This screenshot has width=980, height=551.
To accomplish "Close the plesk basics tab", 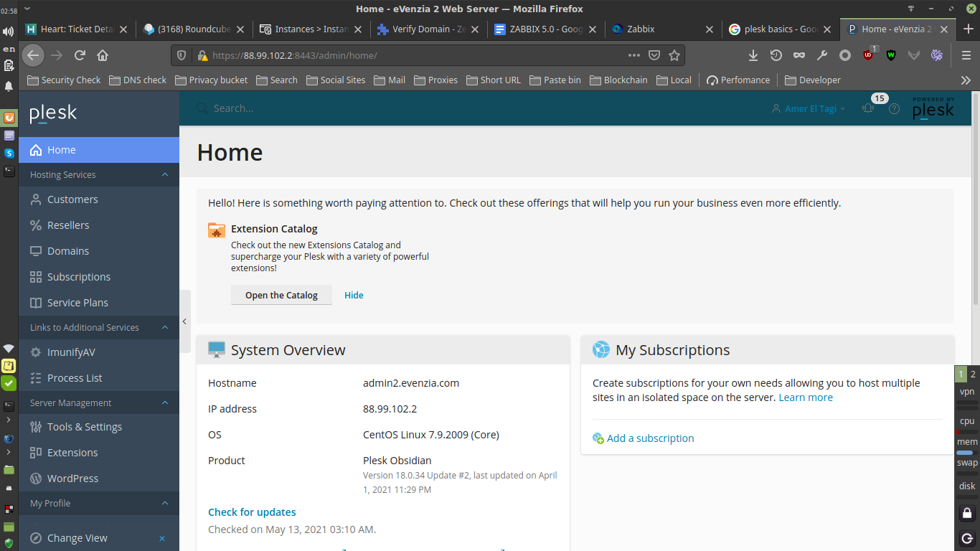I will [x=827, y=29].
